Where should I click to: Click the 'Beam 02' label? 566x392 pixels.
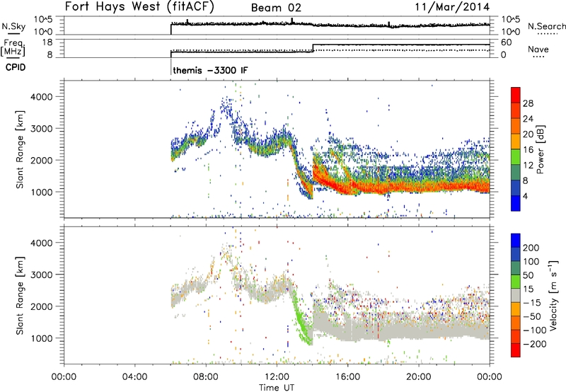click(x=276, y=8)
